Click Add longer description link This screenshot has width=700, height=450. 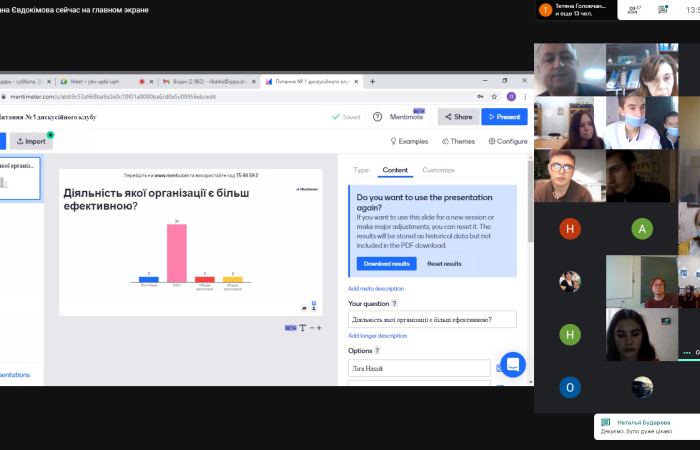(378, 336)
